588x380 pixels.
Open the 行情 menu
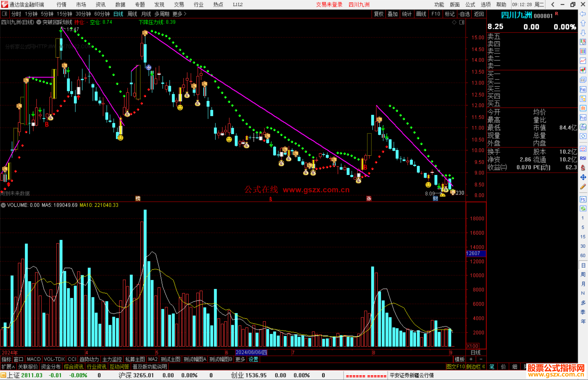point(61,5)
